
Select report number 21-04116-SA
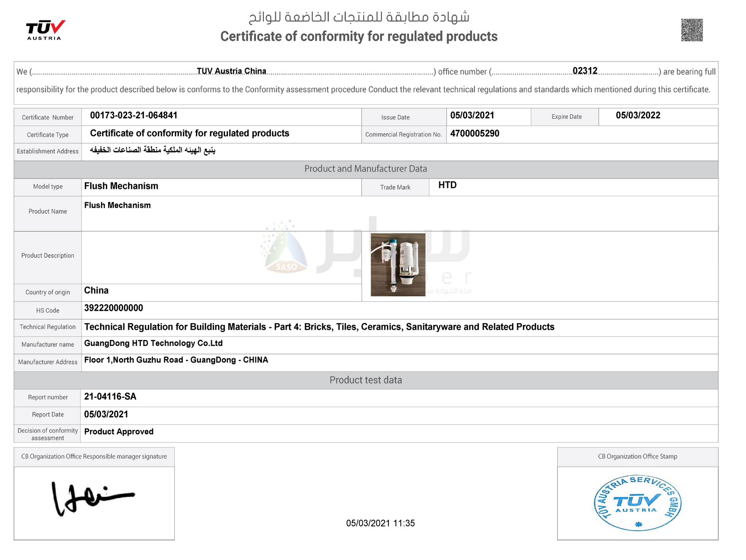[110, 397]
